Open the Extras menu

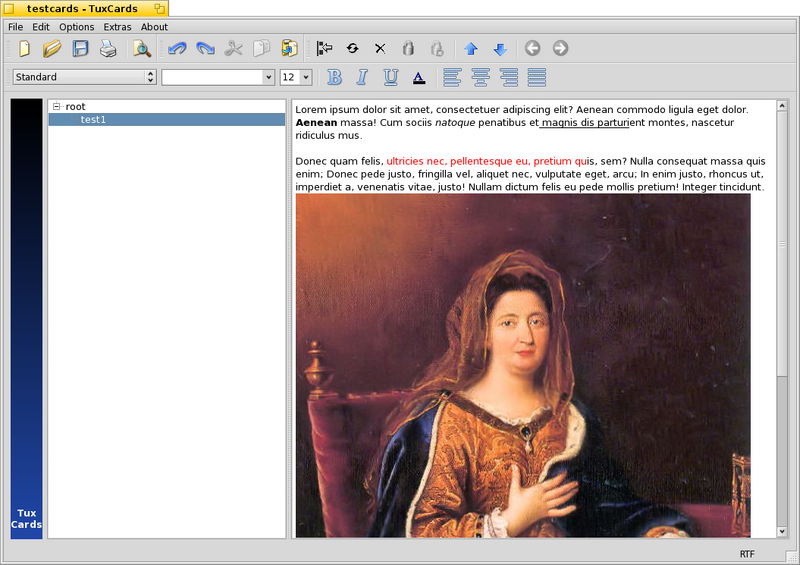(x=117, y=27)
